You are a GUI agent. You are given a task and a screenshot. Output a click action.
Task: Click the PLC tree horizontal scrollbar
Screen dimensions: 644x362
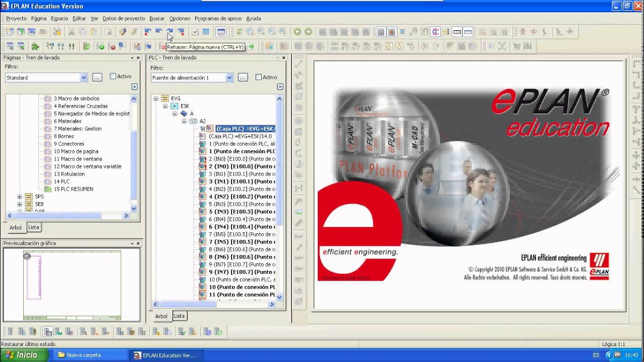tap(214, 304)
